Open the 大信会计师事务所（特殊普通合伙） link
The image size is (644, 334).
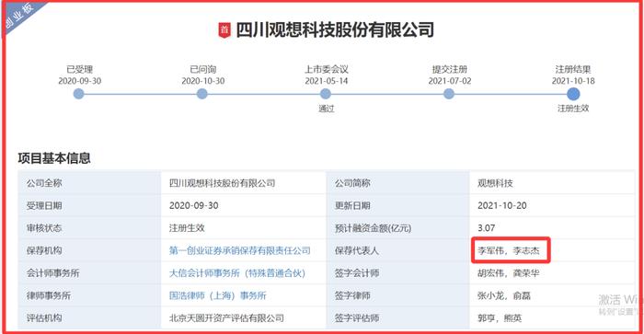(237, 273)
